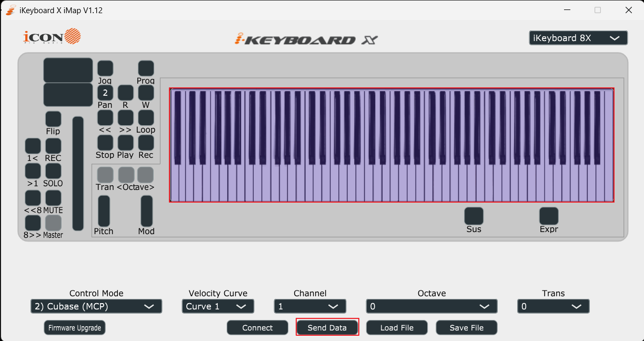Click the Loop transport pad

pos(146,117)
